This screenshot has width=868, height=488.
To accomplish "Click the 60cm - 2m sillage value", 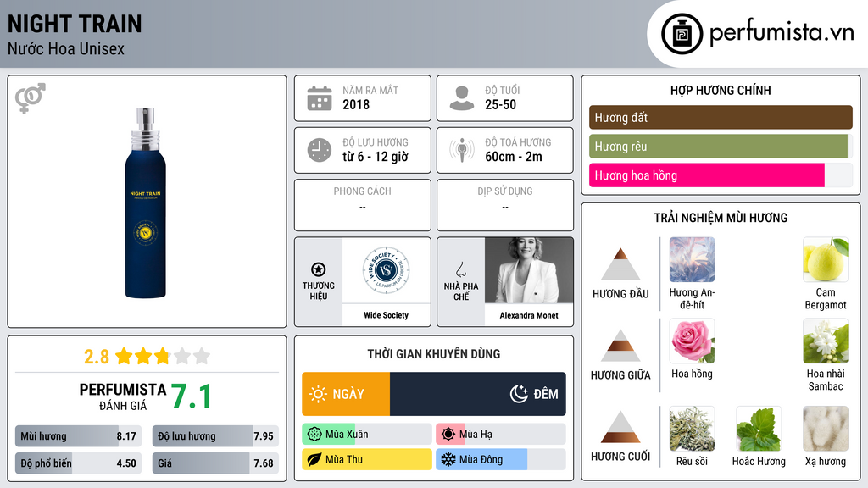I will [x=514, y=157].
